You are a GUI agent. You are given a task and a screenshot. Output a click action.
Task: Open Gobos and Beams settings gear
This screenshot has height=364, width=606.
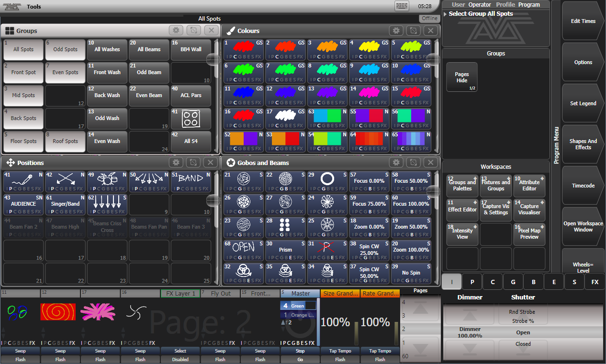point(396,163)
